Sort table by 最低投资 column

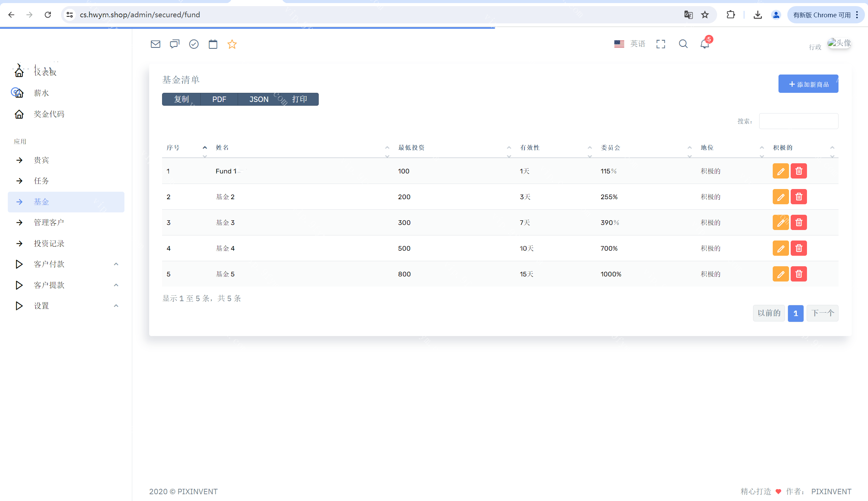(411, 148)
